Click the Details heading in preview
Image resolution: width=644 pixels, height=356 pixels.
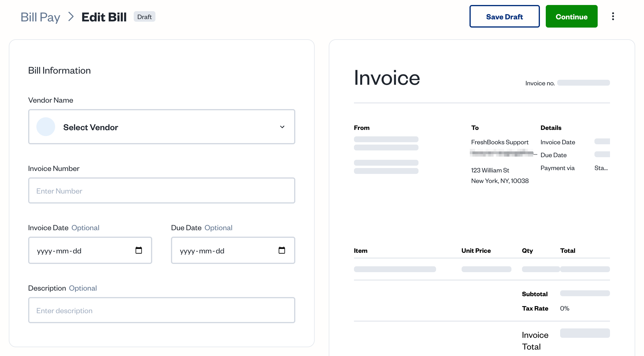tap(551, 128)
